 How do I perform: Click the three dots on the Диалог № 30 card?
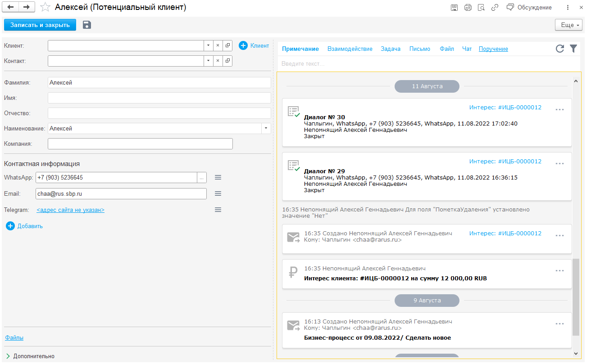[x=559, y=109]
